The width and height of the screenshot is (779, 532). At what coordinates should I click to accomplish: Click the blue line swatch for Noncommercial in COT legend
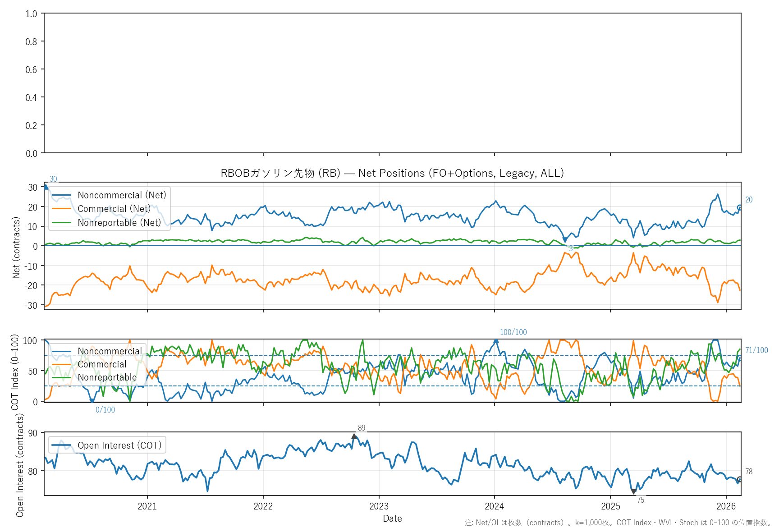point(61,351)
